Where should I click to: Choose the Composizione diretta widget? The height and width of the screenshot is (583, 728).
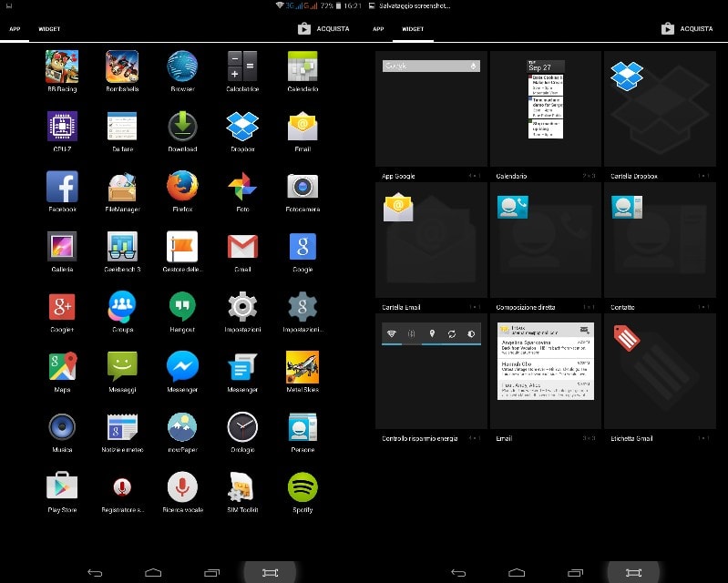click(x=546, y=240)
